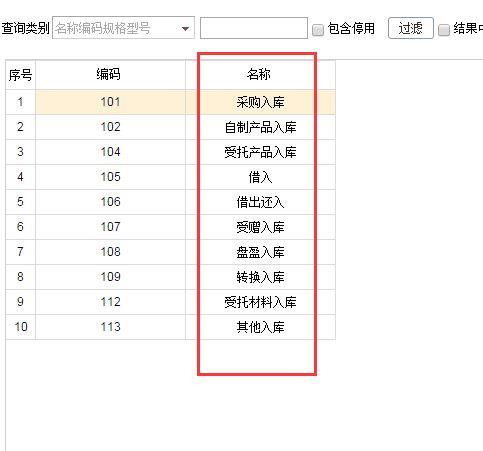Click code cell 105
This screenshot has width=483, height=451.
(110, 177)
